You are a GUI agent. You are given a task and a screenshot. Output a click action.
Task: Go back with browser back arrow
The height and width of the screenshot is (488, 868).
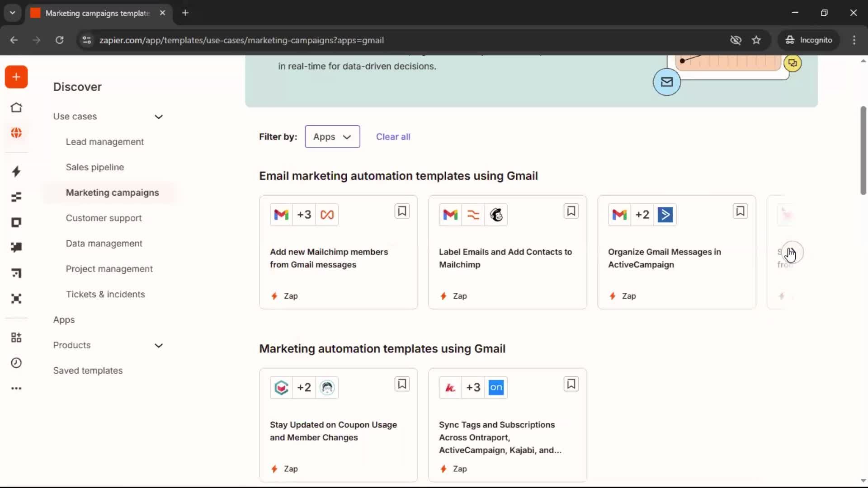coord(14,40)
